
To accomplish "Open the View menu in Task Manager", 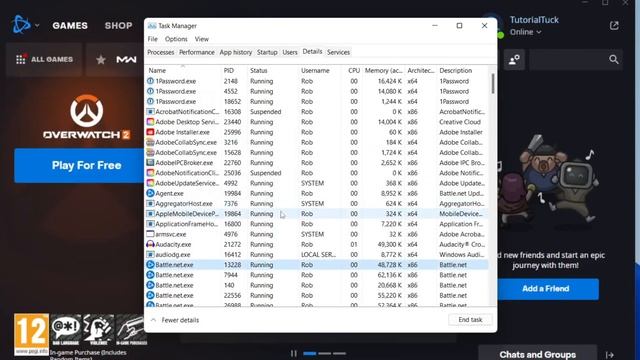I will click(x=201, y=39).
